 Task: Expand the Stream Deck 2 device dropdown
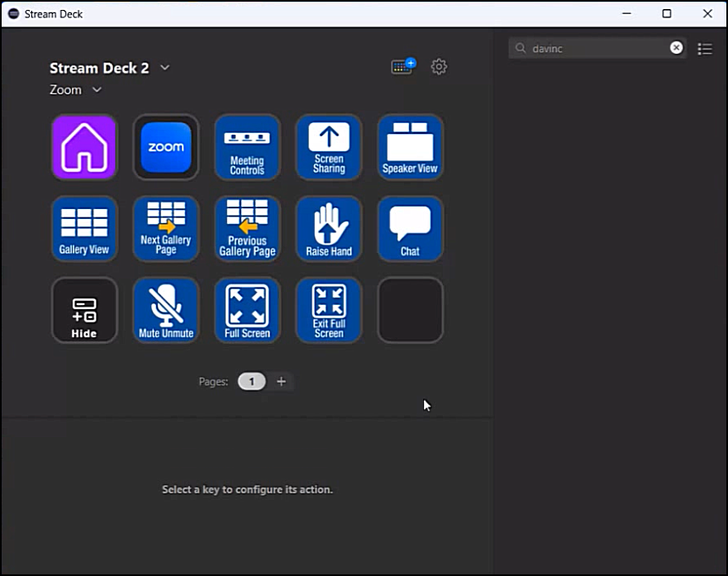[164, 68]
